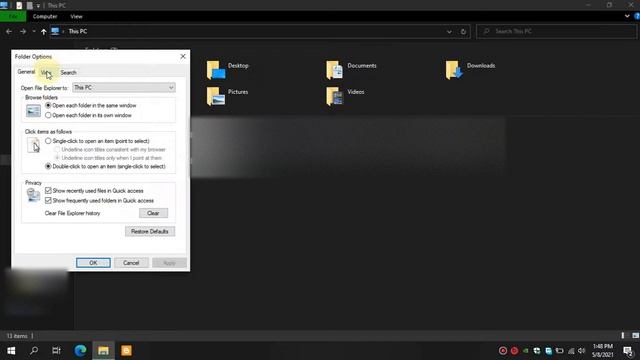
Task: Click the New folder quick access icon
Action: click(29, 5)
